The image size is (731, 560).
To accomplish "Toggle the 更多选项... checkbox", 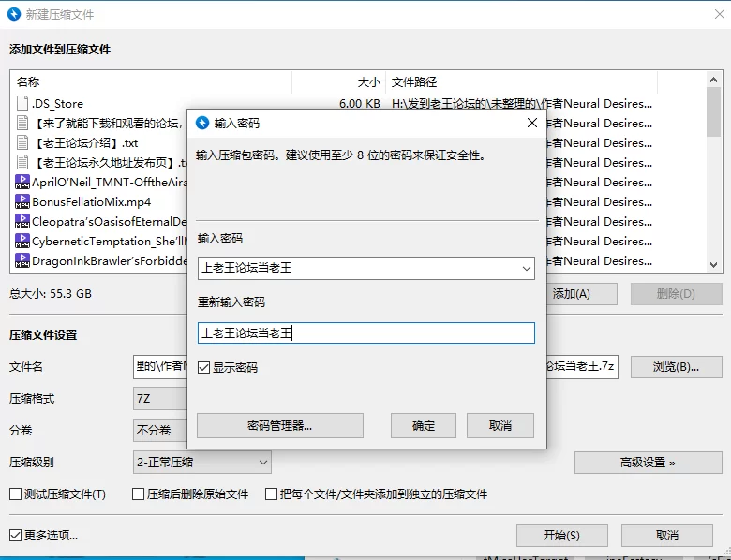I will point(15,536).
